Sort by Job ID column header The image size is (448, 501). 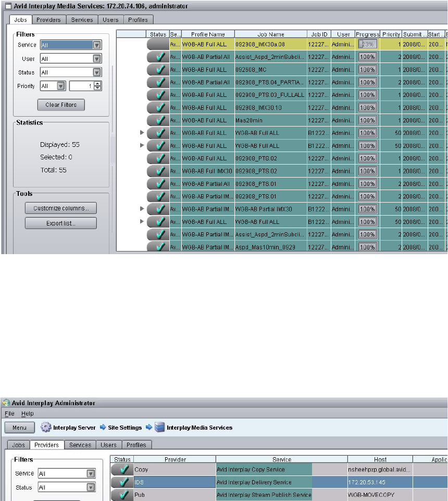click(319, 34)
